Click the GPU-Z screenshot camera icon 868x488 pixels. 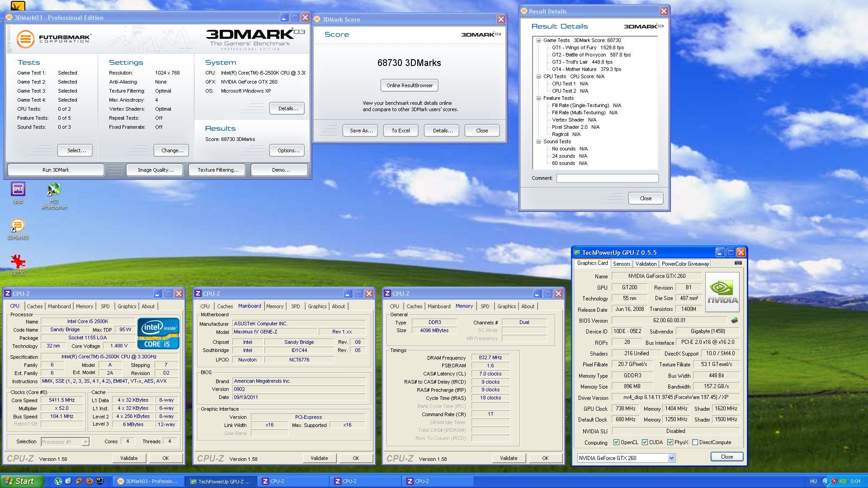click(x=738, y=263)
